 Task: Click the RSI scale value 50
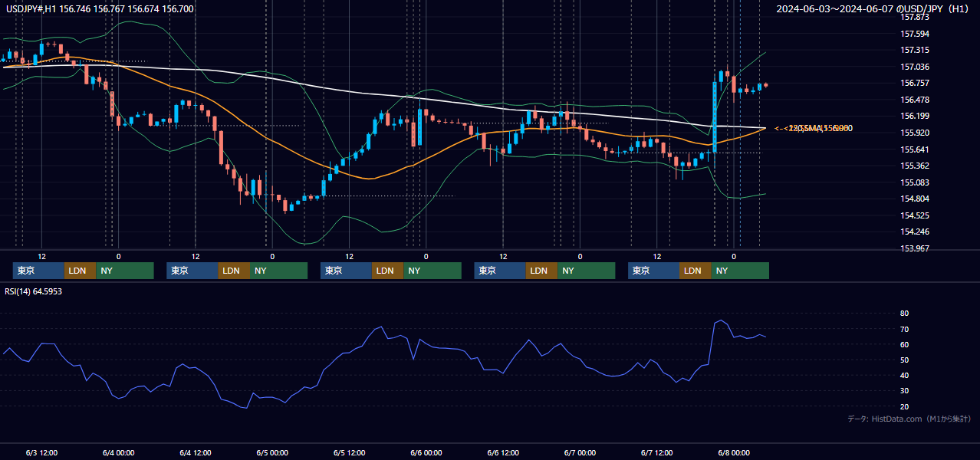pos(905,360)
